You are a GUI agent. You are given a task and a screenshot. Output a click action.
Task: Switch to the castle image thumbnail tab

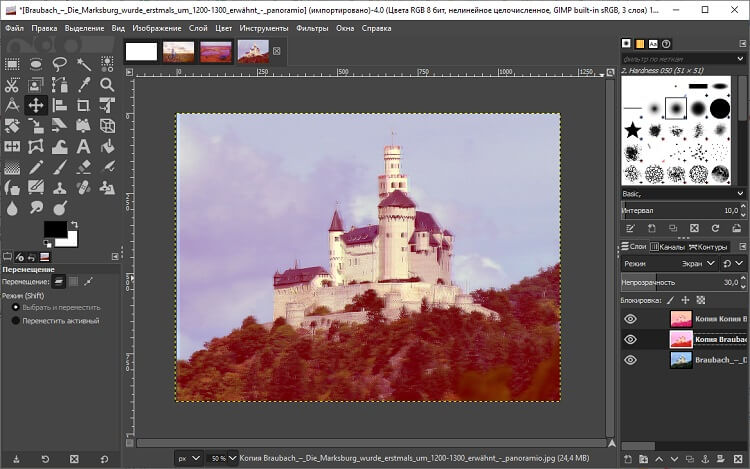point(252,51)
